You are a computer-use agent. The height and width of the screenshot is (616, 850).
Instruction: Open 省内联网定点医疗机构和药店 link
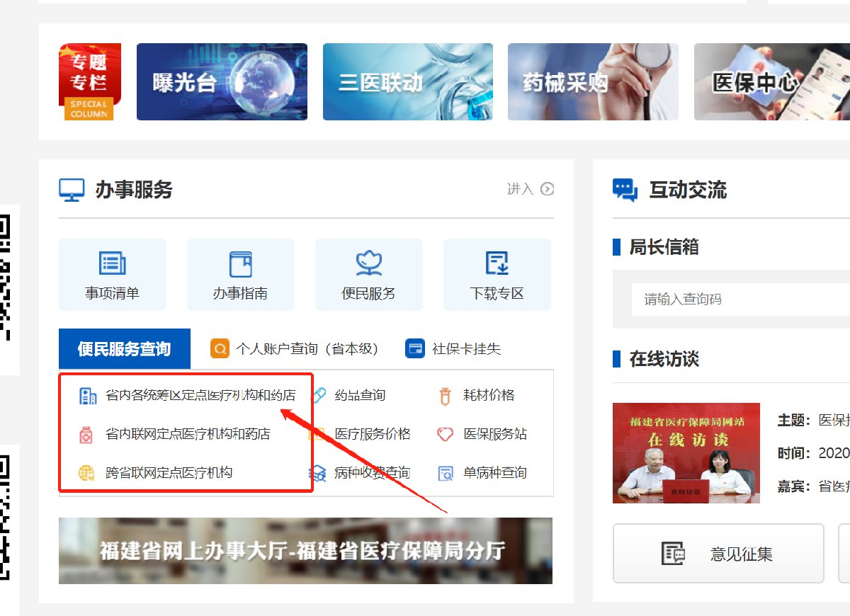click(x=188, y=433)
